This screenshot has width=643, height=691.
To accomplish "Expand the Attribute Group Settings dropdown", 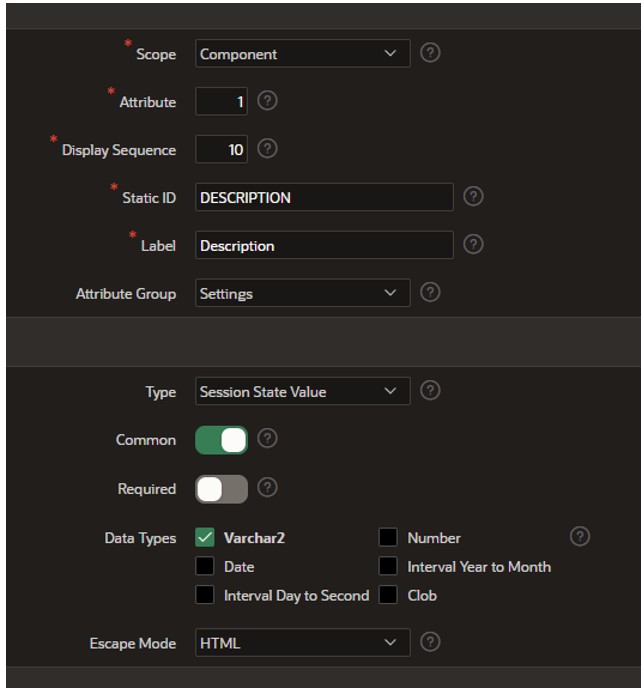I will 302,293.
